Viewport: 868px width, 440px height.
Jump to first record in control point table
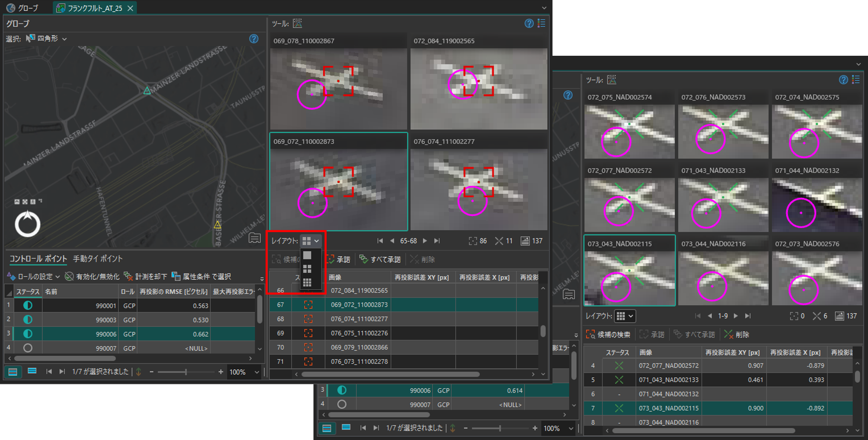(49, 372)
